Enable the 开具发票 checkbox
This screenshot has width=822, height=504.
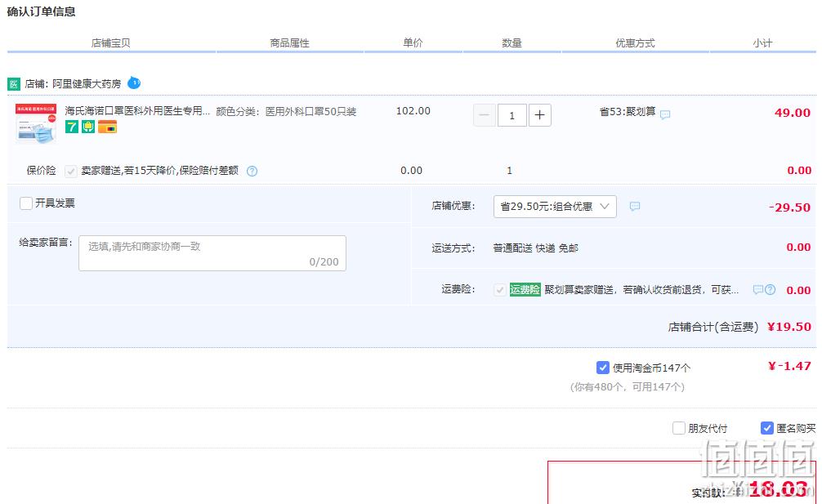(25, 203)
